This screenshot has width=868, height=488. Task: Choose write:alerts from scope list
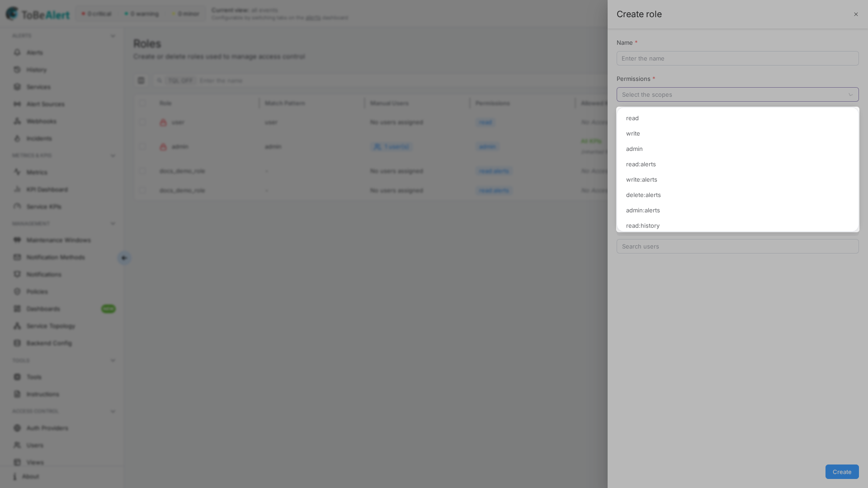click(737, 179)
